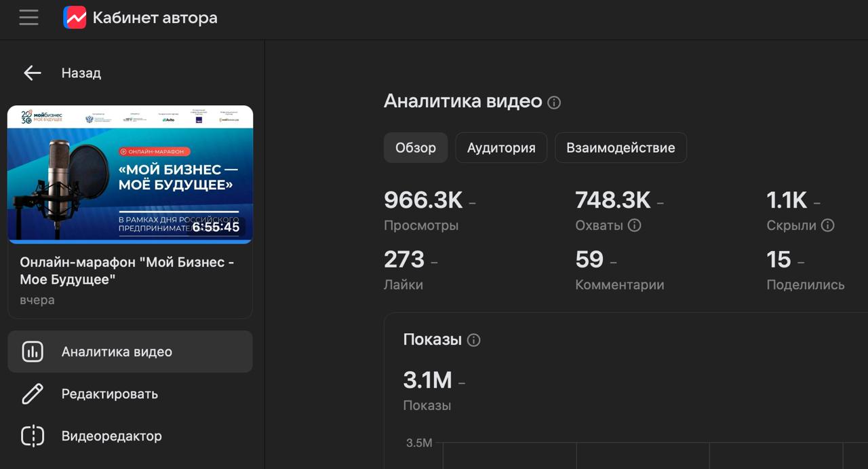Screen dimensions: 868x469
Task: Open Редактировать in sidebar
Action: pos(130,394)
